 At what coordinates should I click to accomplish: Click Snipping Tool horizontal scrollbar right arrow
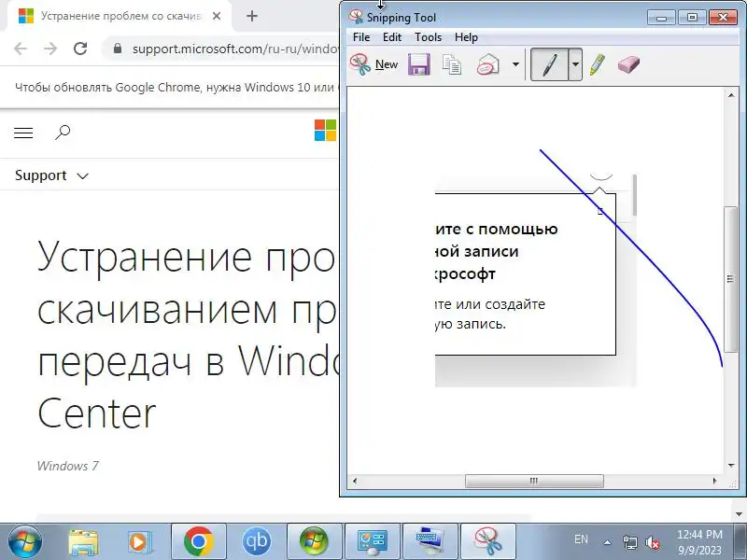click(714, 481)
